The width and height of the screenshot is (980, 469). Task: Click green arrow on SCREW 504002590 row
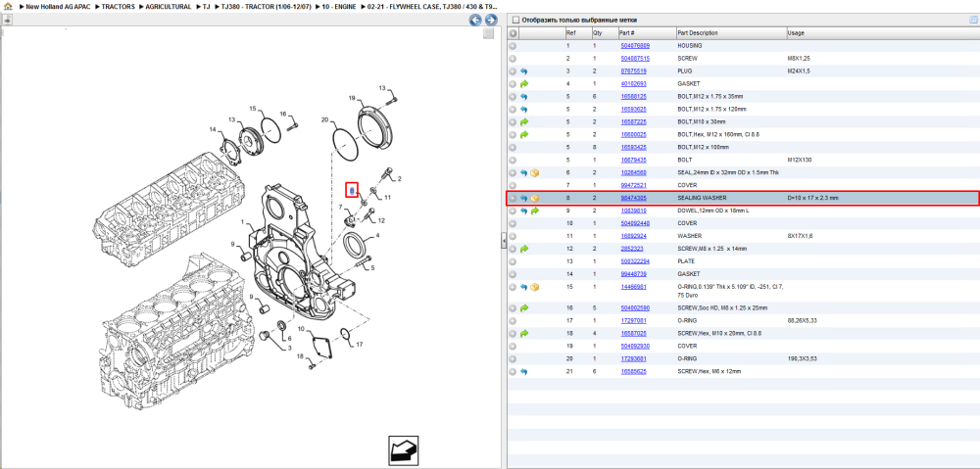tap(523, 307)
